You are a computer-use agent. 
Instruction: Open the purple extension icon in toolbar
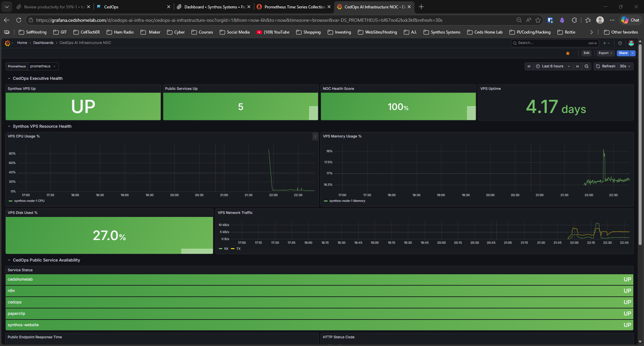[562, 20]
